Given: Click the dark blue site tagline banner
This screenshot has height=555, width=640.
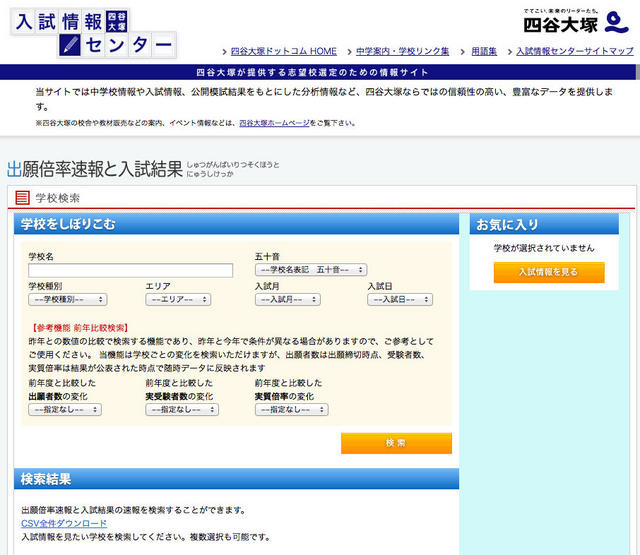Looking at the screenshot, I should [x=318, y=72].
